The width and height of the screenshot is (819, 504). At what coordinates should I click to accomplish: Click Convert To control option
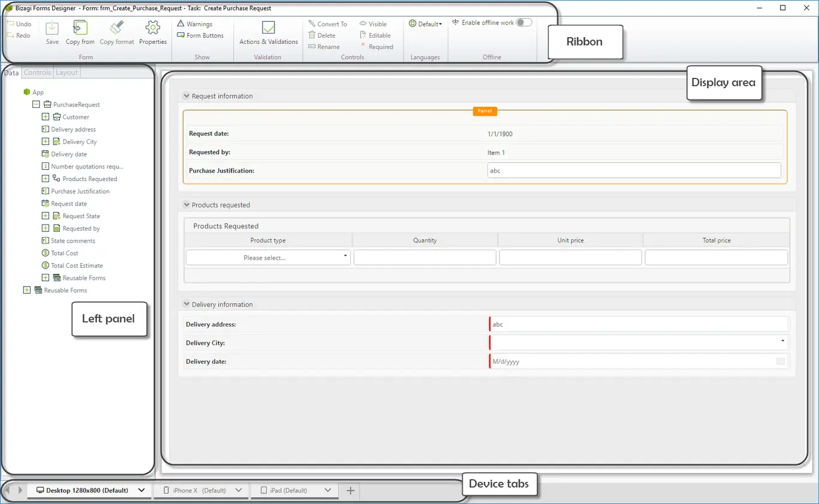point(327,24)
